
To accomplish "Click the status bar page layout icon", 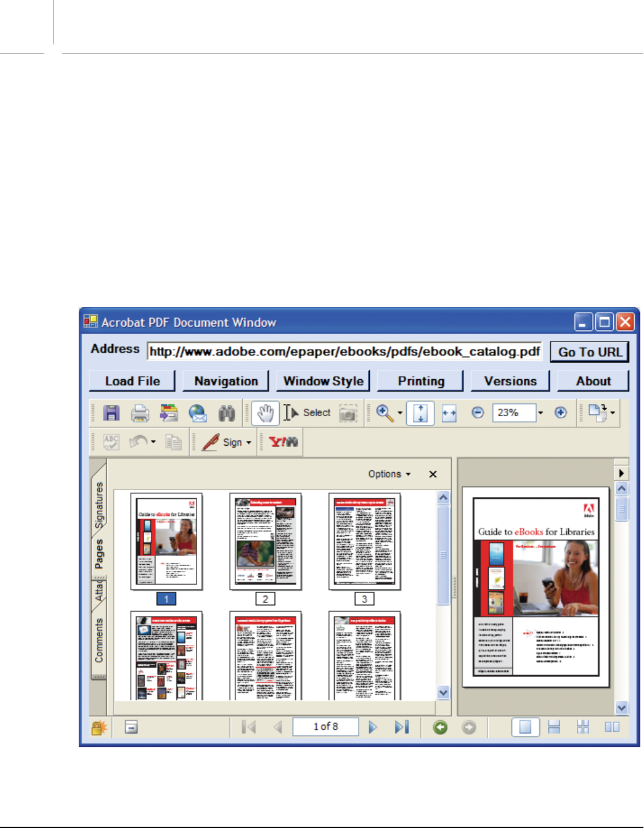I will pos(131,727).
